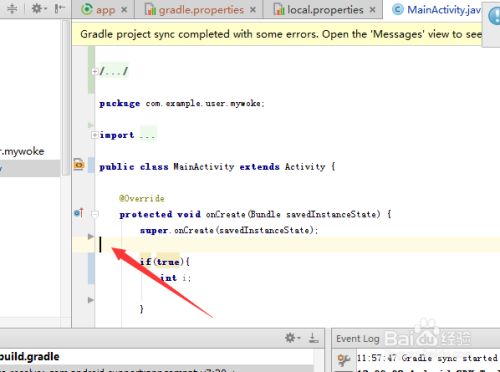The width and height of the screenshot is (500, 372).
Task: Hide the project panel with the pin icon
Action: coord(59,9)
